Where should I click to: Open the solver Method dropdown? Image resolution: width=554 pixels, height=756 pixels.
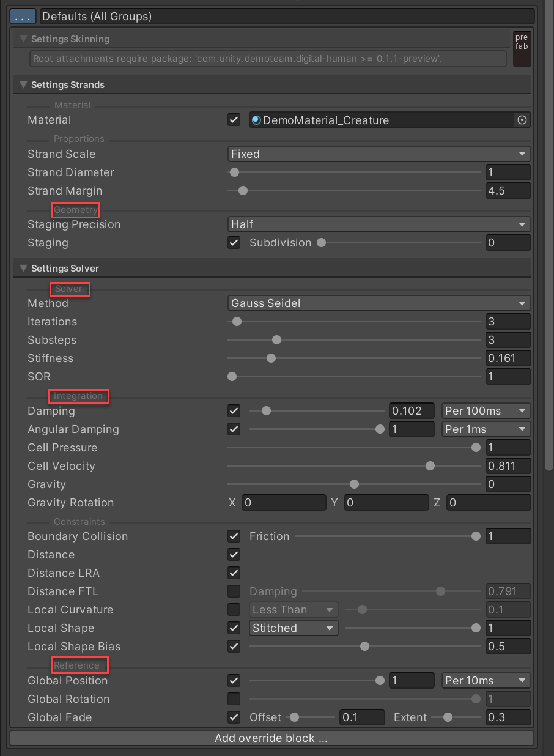[x=379, y=303]
